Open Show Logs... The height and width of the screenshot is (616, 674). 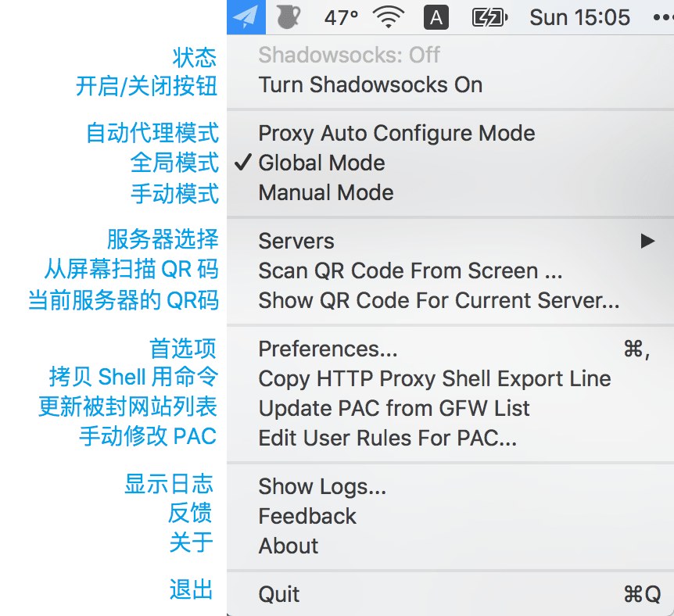point(450,486)
